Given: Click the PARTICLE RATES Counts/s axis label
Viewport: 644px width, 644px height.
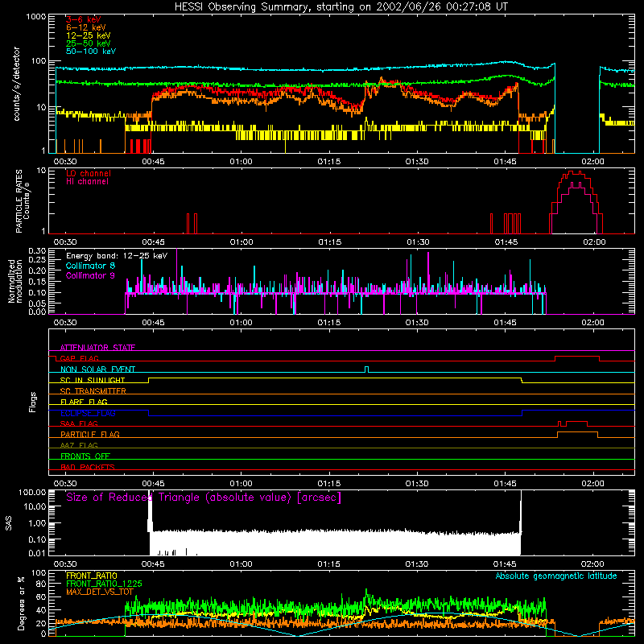Looking at the screenshot, I should [x=23, y=201].
